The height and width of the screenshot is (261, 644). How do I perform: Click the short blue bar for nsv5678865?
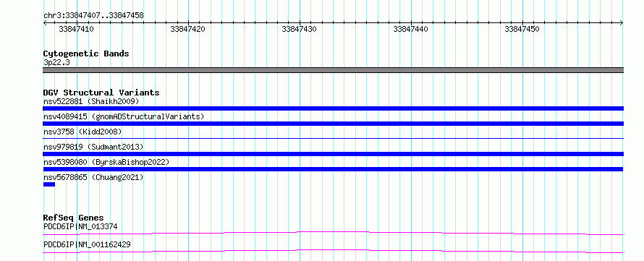(x=49, y=184)
